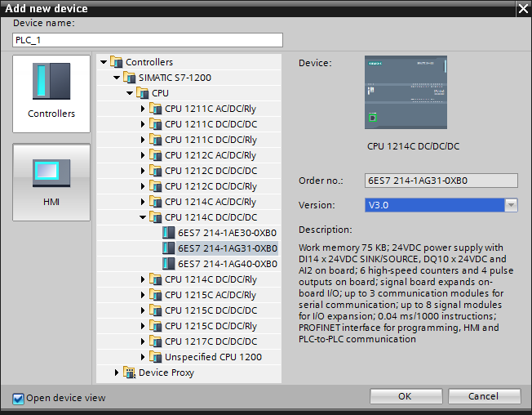Image resolution: width=532 pixels, height=415 pixels.
Task: Select order number 6ES7 214-1AE30-0XB0
Action: pyautogui.click(x=228, y=233)
